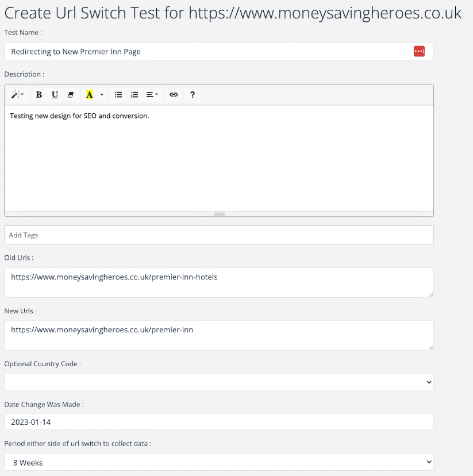This screenshot has height=476, width=473.
Task: Open the highlight color dropdown arrow
Action: click(x=102, y=95)
